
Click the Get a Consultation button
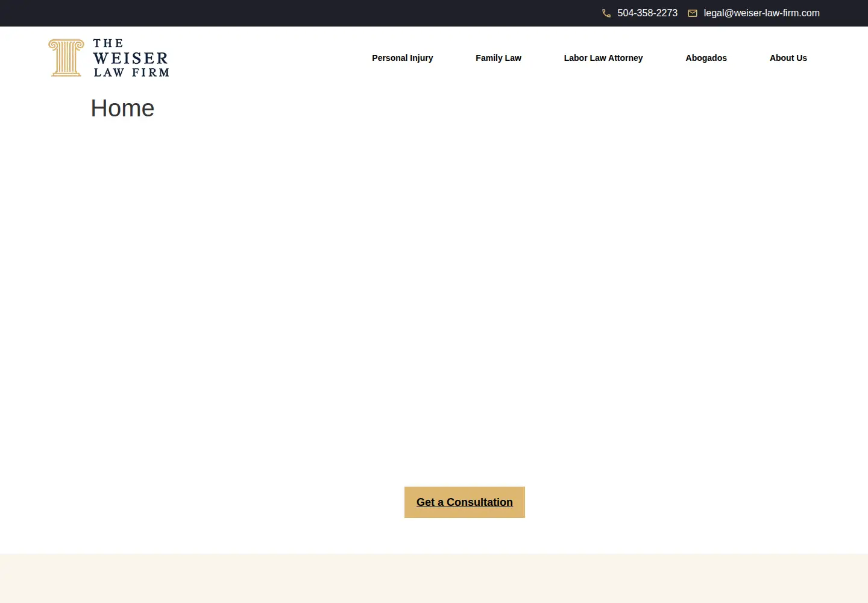pos(465,502)
